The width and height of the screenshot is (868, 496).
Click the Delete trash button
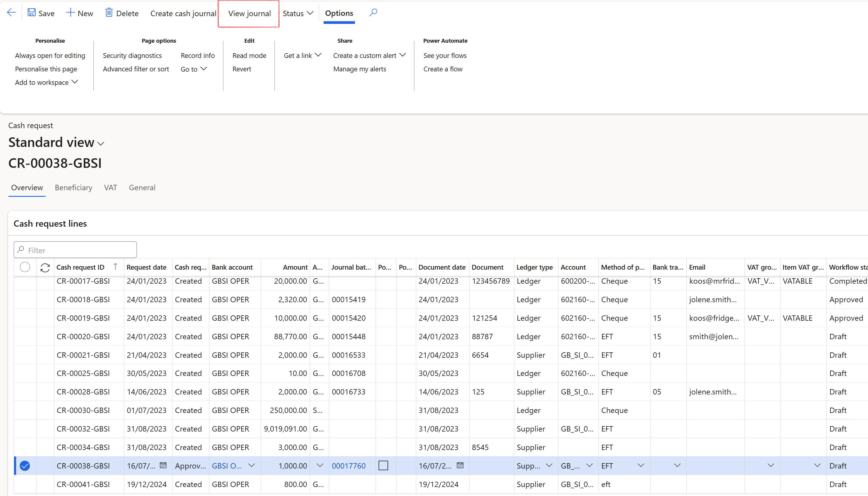tap(122, 13)
